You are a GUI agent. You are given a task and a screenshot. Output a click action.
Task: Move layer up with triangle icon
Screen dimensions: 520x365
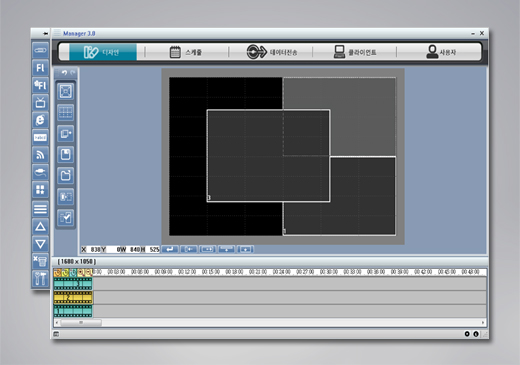(40, 227)
